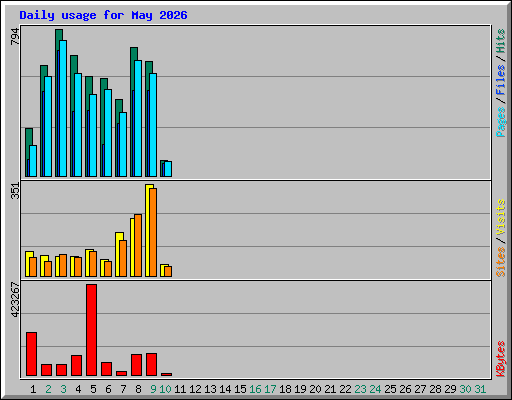Click the red KBytes bar for day 6

pyautogui.click(x=107, y=369)
